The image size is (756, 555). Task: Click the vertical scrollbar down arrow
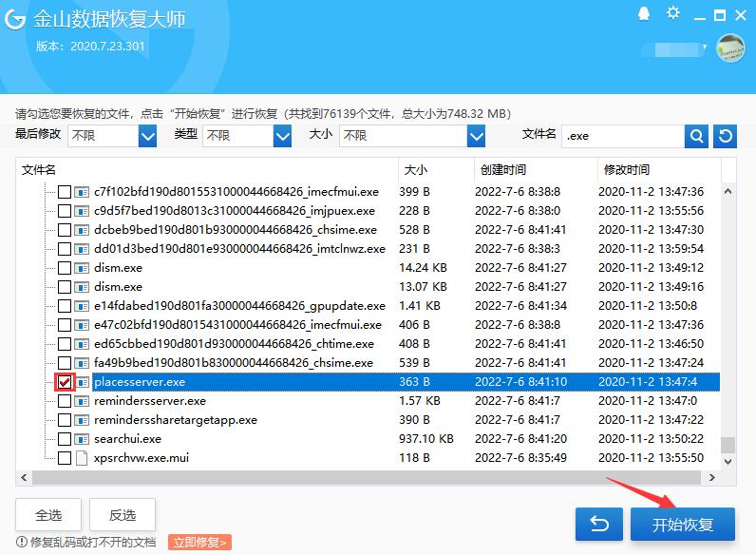point(728,462)
